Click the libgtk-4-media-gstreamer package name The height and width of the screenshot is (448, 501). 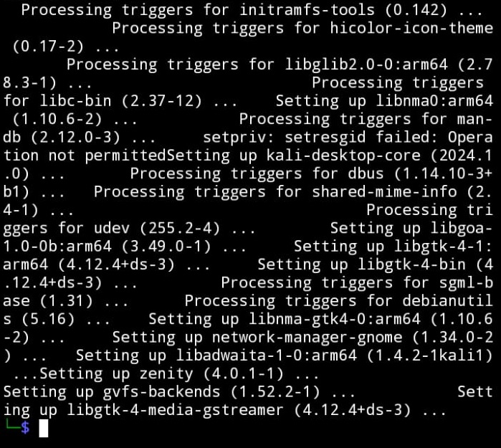pyautogui.click(x=175, y=410)
